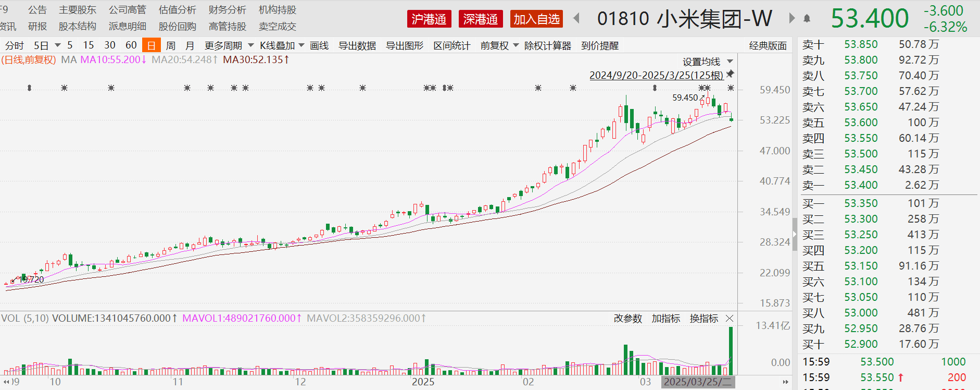Open the K线叠加 dropdown

tap(282, 45)
